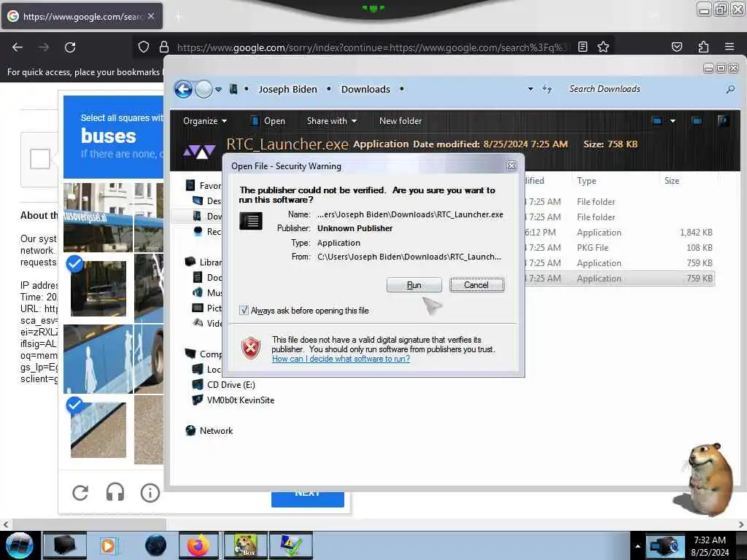Select the PKG File row
This screenshot has height=560, width=747.
619,248
